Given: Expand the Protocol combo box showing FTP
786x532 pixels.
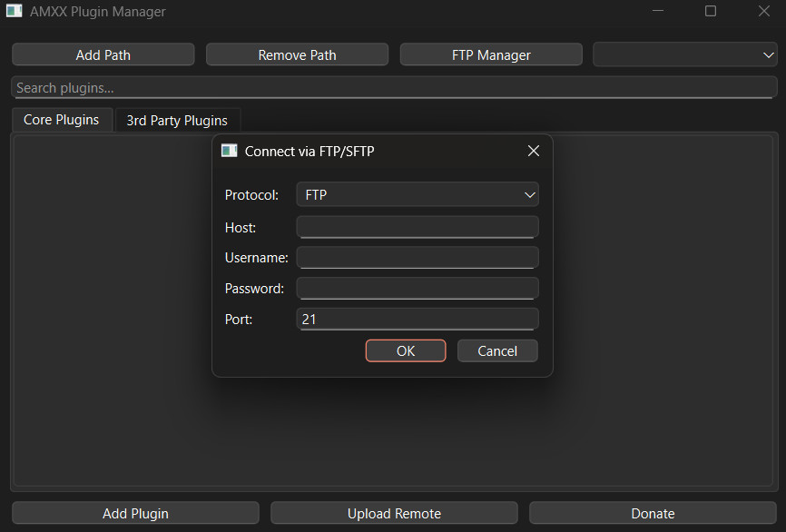Looking at the screenshot, I should pos(418,194).
